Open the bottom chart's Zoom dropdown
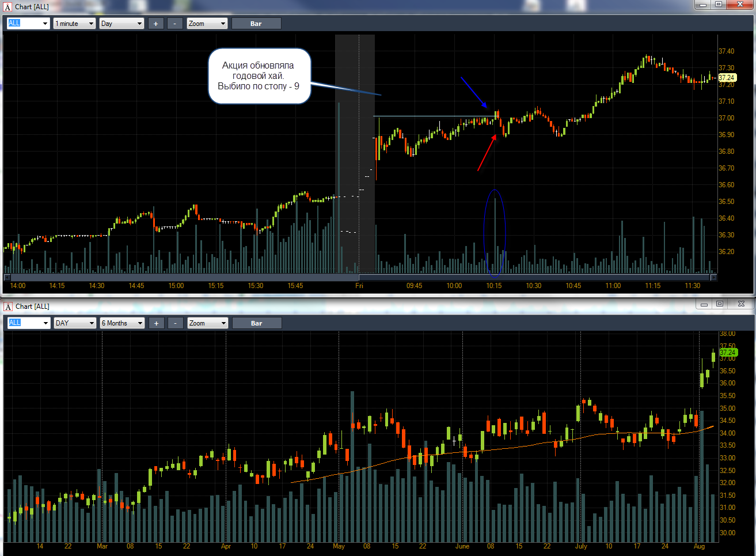The image size is (756, 556). pos(208,323)
